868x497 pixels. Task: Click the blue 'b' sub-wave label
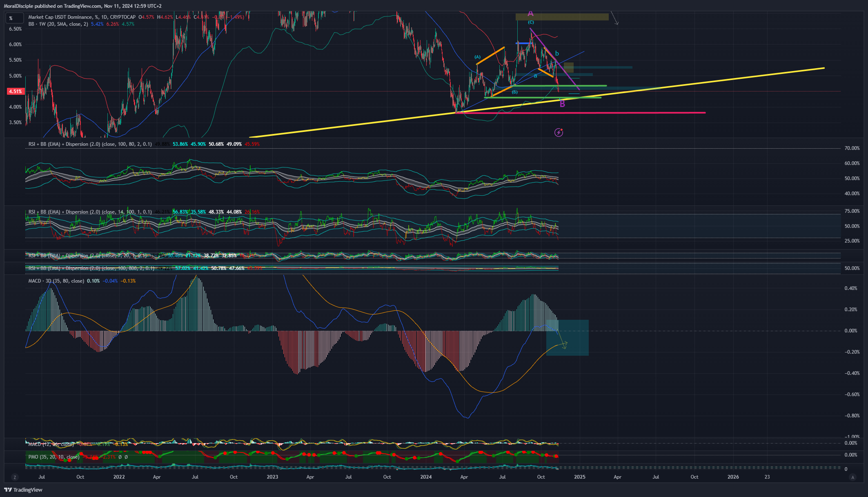557,53
